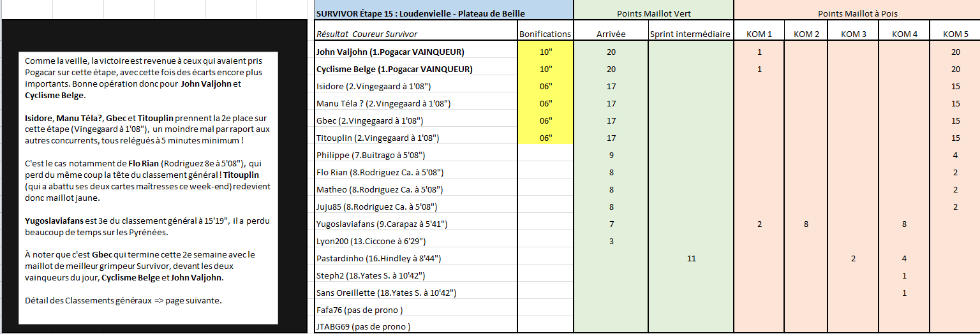Select Sans Oreillette's KOM 4 value cell
Viewport: 980px width, 334px height.
905,293
